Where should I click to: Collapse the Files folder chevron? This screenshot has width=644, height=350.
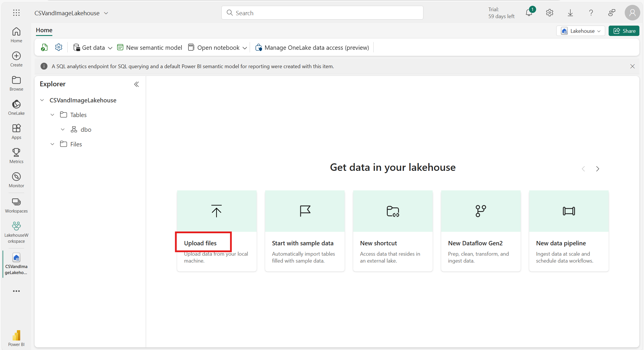[x=52, y=144]
